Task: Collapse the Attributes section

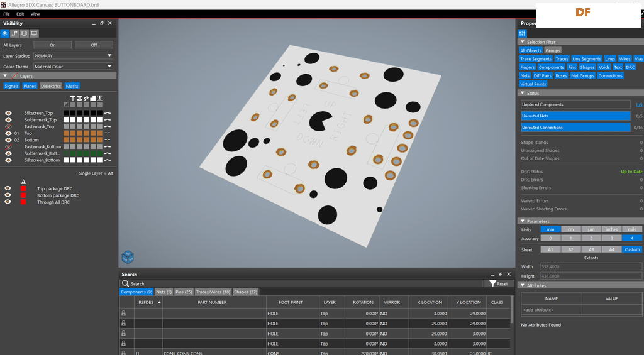Action: coord(523,285)
